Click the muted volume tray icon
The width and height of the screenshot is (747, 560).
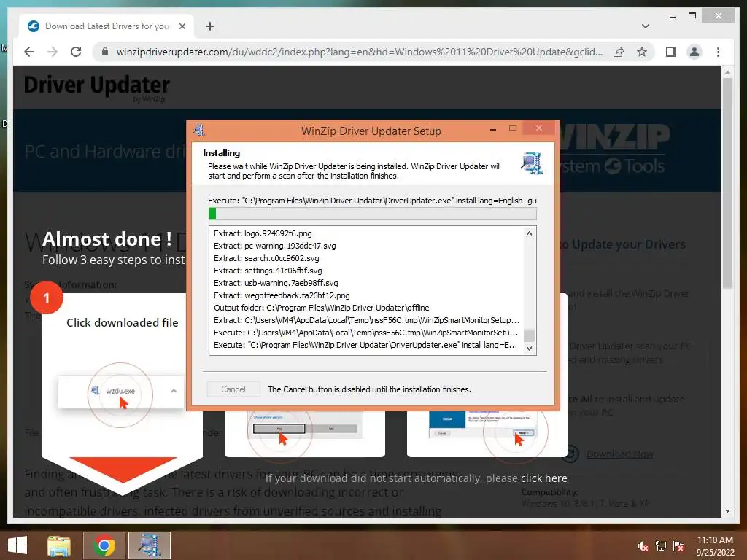click(643, 546)
